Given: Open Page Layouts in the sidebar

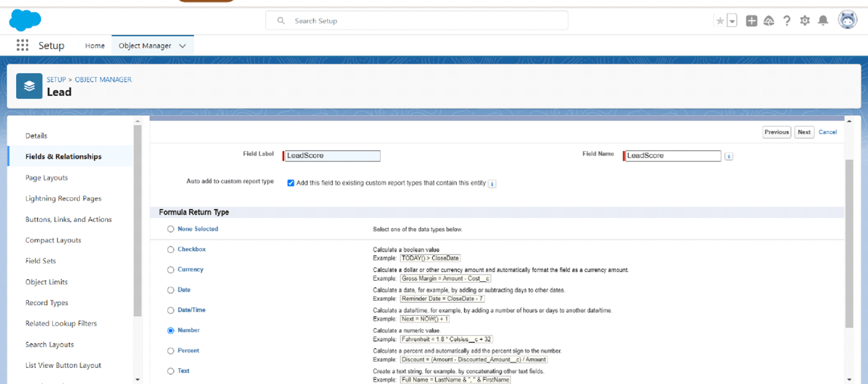Looking at the screenshot, I should pyautogui.click(x=46, y=178).
